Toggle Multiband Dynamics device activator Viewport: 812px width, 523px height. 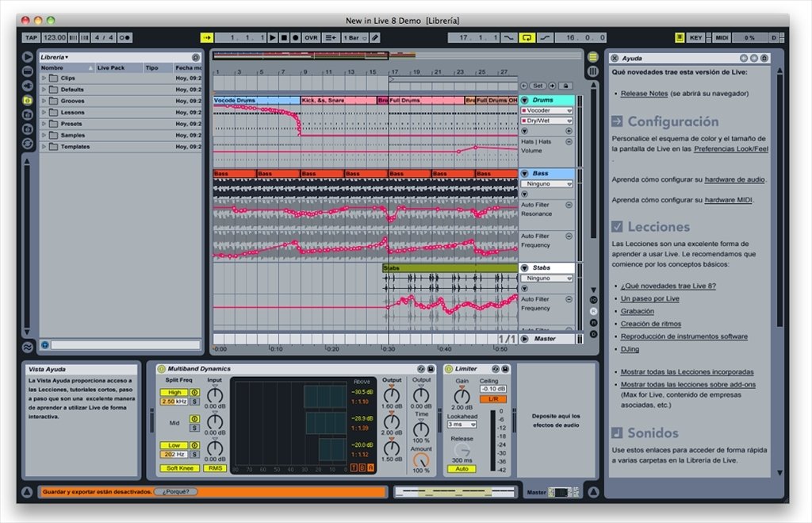161,369
